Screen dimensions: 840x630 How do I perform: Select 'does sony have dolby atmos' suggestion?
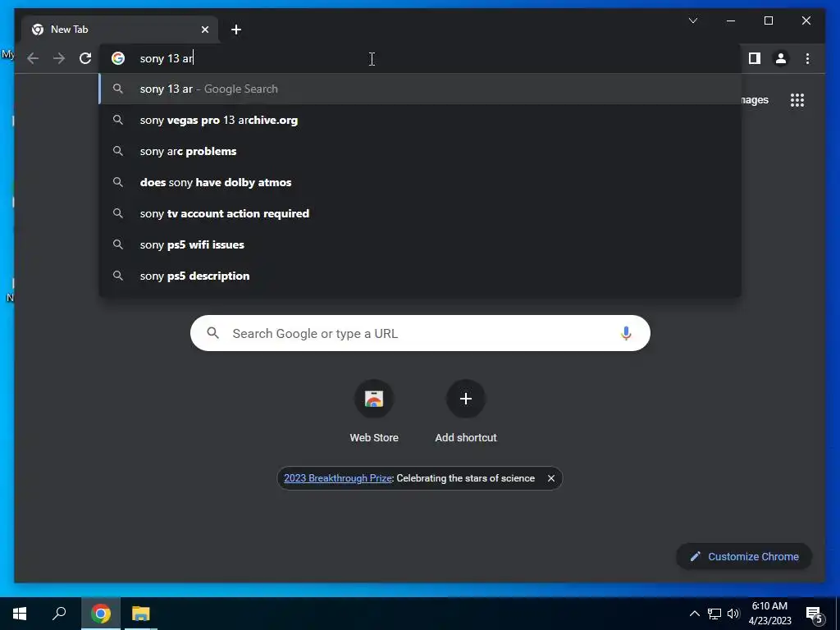420,182
